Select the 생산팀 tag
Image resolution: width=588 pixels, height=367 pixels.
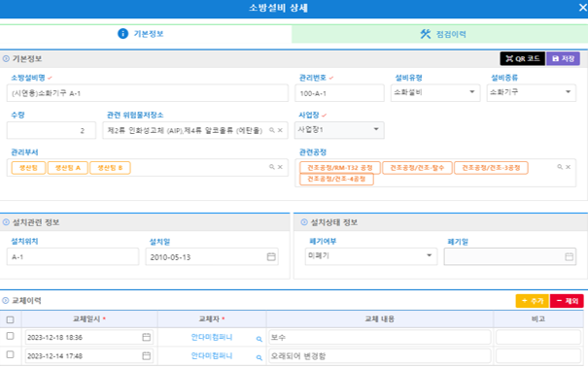[28, 168]
